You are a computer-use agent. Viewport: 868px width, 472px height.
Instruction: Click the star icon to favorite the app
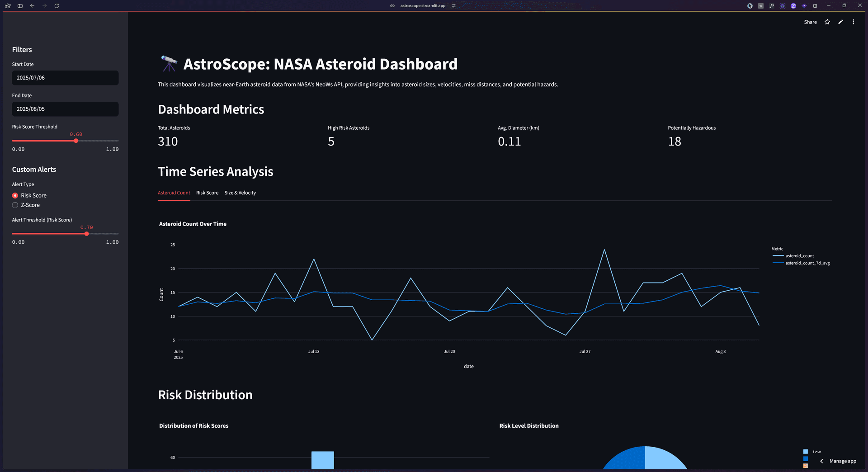(x=827, y=22)
